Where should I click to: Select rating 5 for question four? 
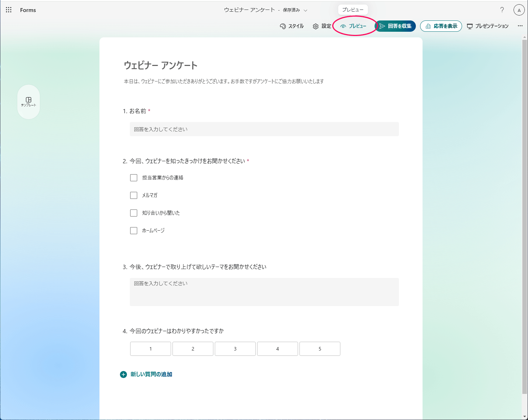click(320, 349)
